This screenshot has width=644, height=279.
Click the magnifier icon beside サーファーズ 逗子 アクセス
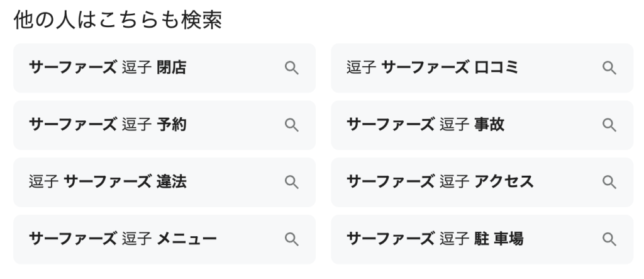pos(609,183)
